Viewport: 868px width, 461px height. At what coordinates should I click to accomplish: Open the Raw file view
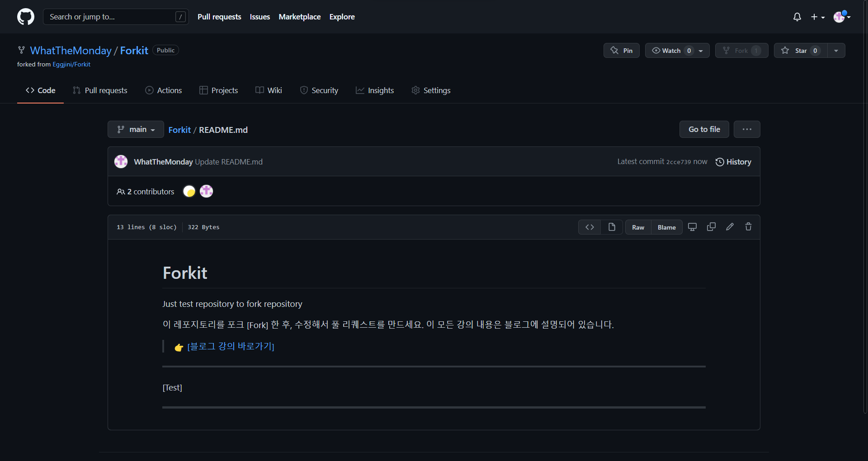point(638,227)
